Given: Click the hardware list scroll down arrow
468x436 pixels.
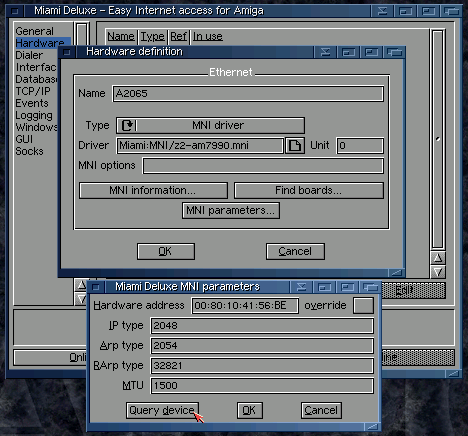Looking at the screenshot, I should (x=438, y=272).
